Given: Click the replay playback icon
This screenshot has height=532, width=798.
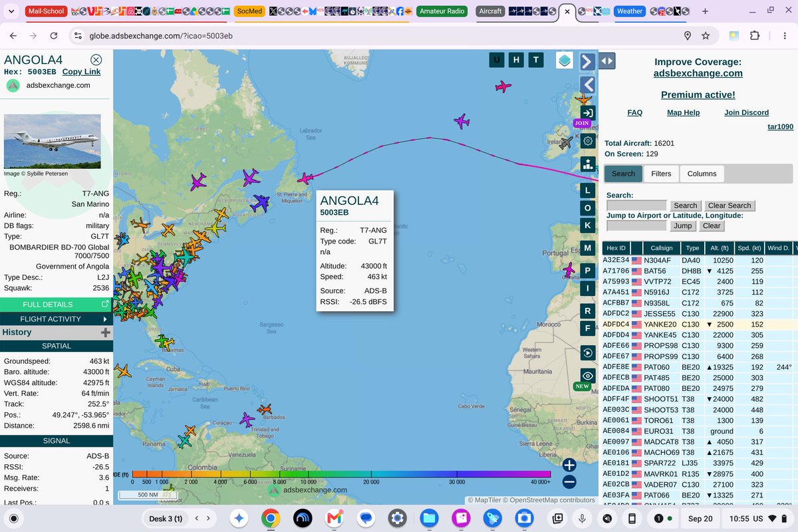Looking at the screenshot, I should [x=587, y=352].
